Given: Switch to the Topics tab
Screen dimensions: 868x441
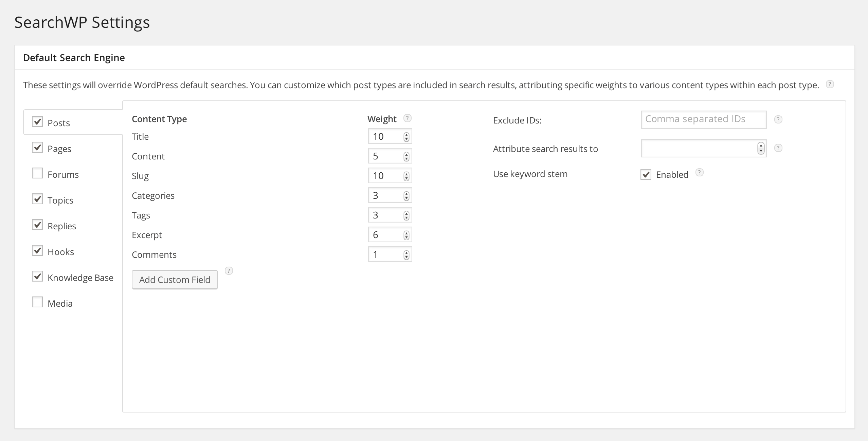Looking at the screenshot, I should coord(60,200).
